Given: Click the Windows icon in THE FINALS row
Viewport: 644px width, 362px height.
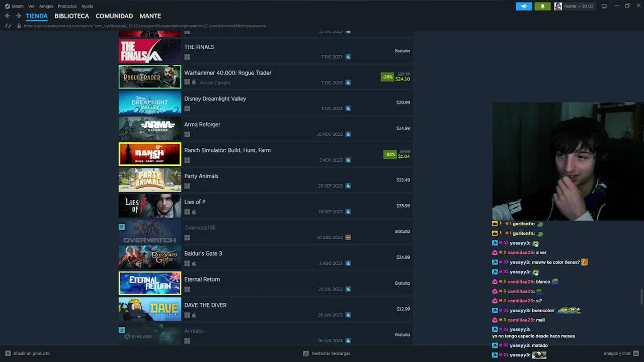Looking at the screenshot, I should click(x=187, y=57).
